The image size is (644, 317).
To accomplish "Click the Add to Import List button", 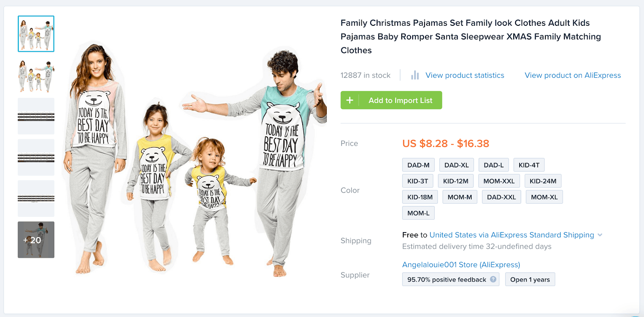I will (400, 100).
